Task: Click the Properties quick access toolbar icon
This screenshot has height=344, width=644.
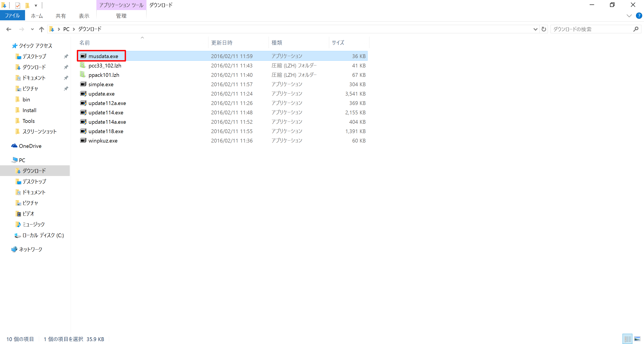Action: coord(17,5)
